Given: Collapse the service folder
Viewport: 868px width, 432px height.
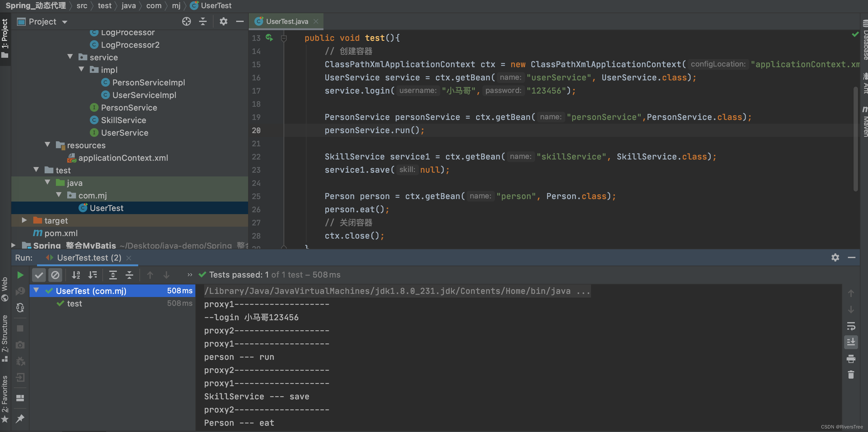Looking at the screenshot, I should click(x=70, y=57).
